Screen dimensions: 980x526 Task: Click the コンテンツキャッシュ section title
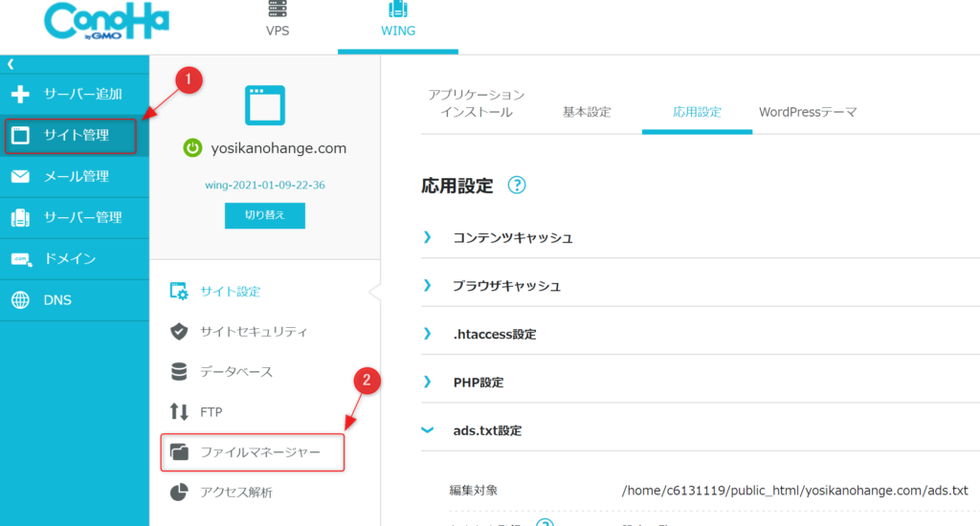pos(513,238)
